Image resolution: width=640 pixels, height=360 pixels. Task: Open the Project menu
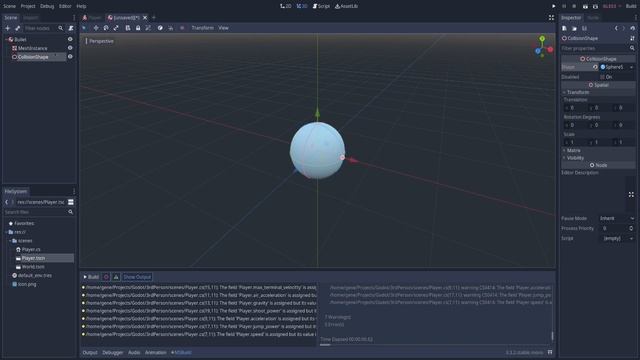point(28,6)
